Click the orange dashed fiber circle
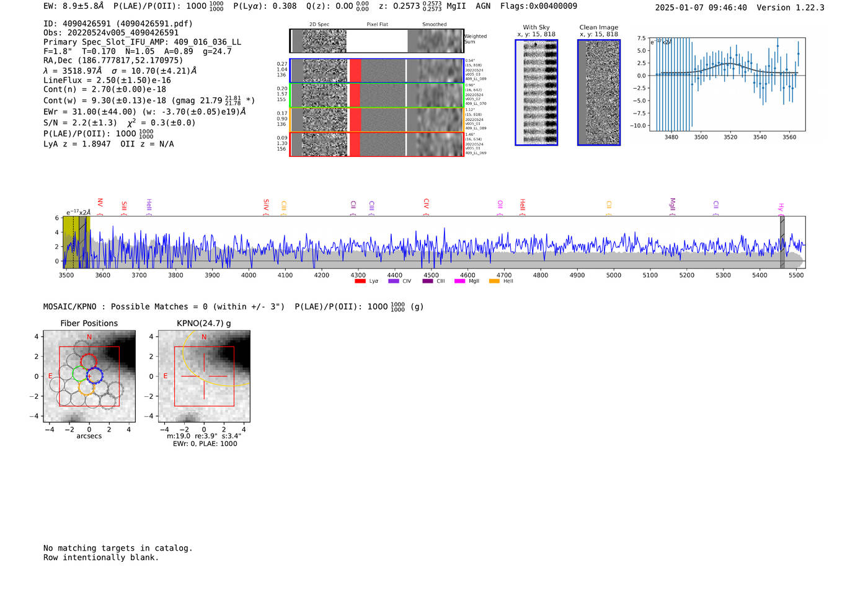Image resolution: width=868 pixels, height=591 pixels. [86, 388]
